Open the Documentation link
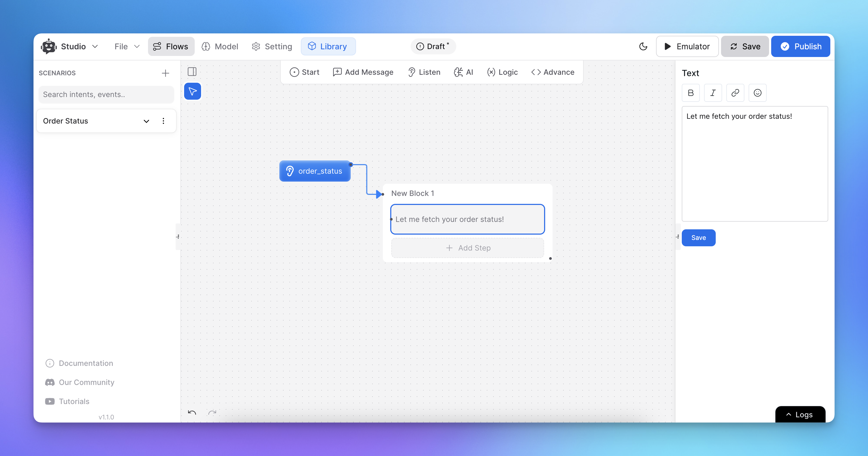 point(80,363)
